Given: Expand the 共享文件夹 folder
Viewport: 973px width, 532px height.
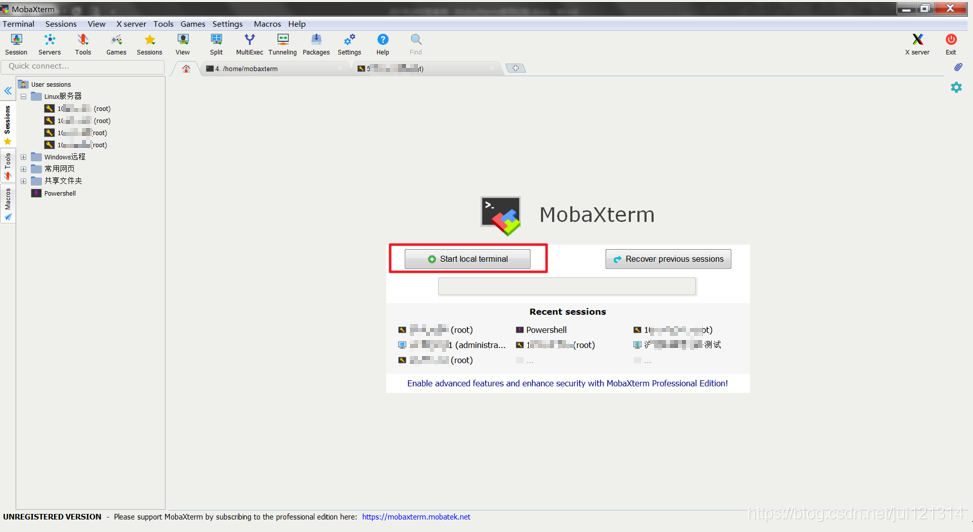Looking at the screenshot, I should tap(24, 181).
